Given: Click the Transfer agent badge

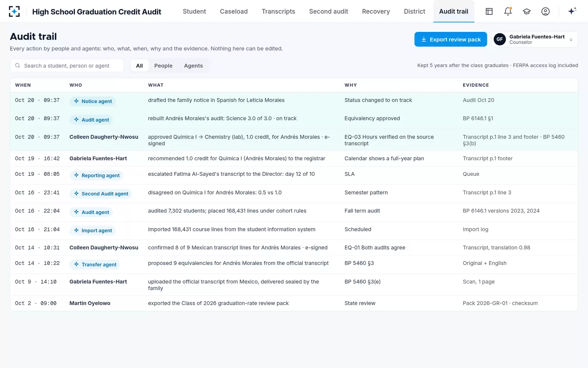Looking at the screenshot, I should point(95,265).
